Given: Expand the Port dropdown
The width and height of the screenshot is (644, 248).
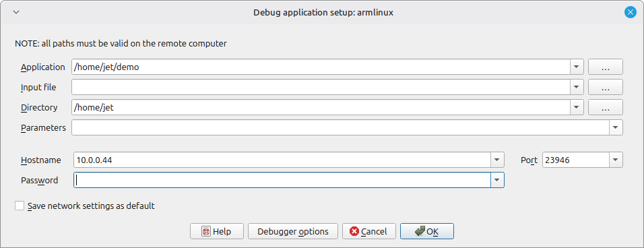Looking at the screenshot, I should 616,160.
